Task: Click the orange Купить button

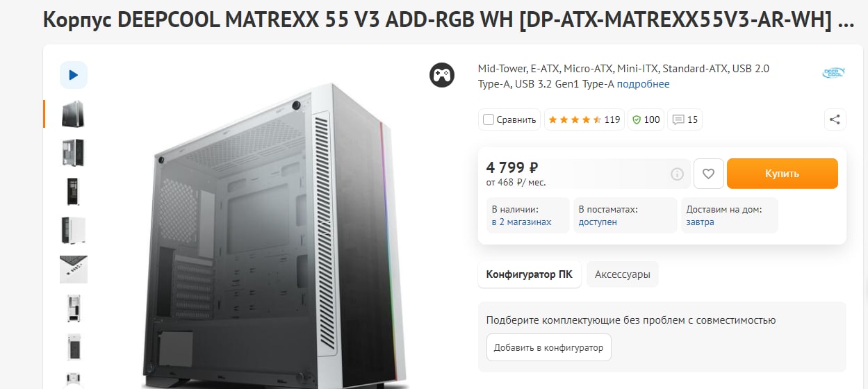Action: 783,174
